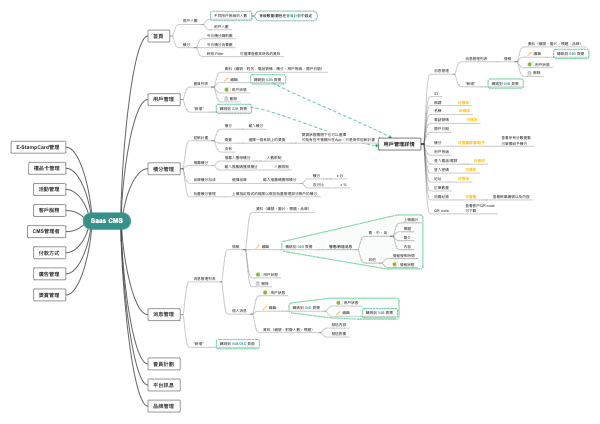Select the 禮品卡管理 node
600x424 pixels.
(48, 168)
